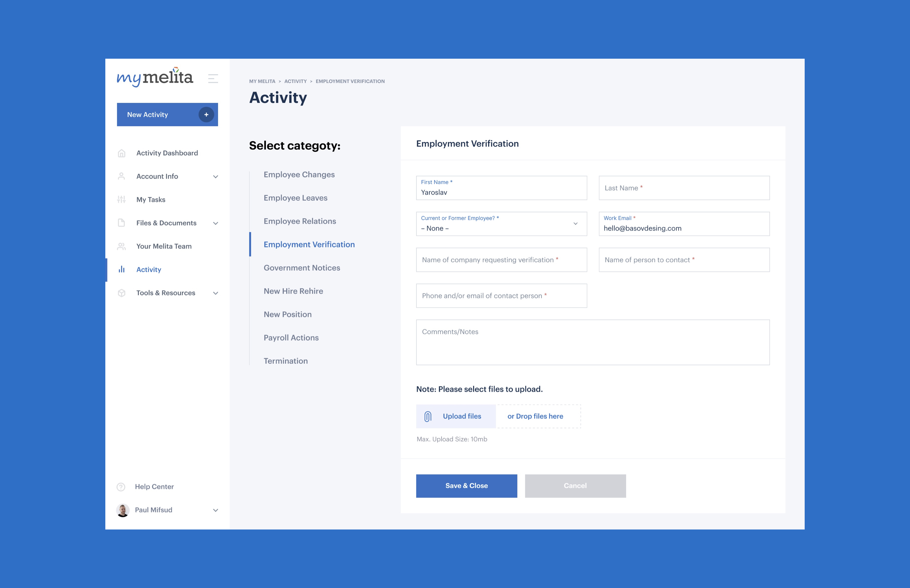The width and height of the screenshot is (910, 588).
Task: Click the Paul Mifsud user name
Action: 154,510
